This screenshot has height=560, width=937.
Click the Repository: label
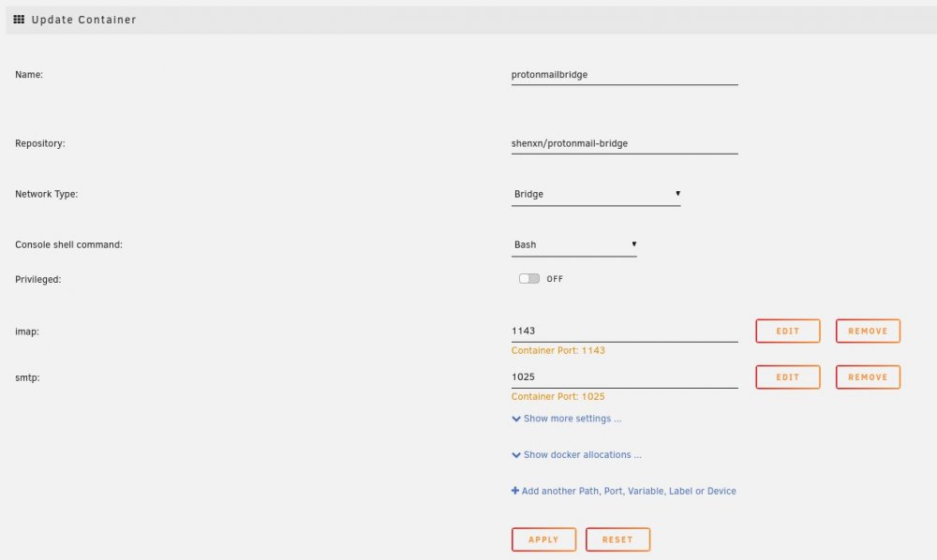[x=40, y=143]
